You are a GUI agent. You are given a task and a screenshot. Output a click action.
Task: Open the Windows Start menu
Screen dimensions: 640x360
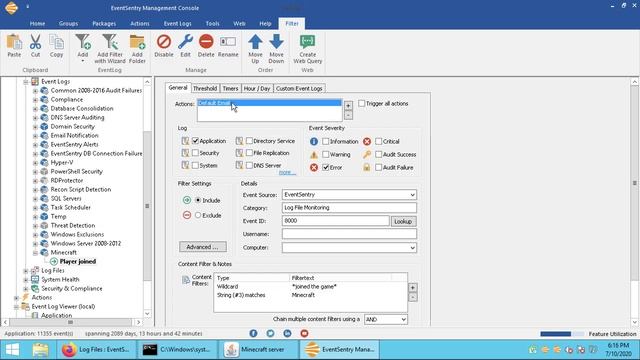(x=12, y=350)
